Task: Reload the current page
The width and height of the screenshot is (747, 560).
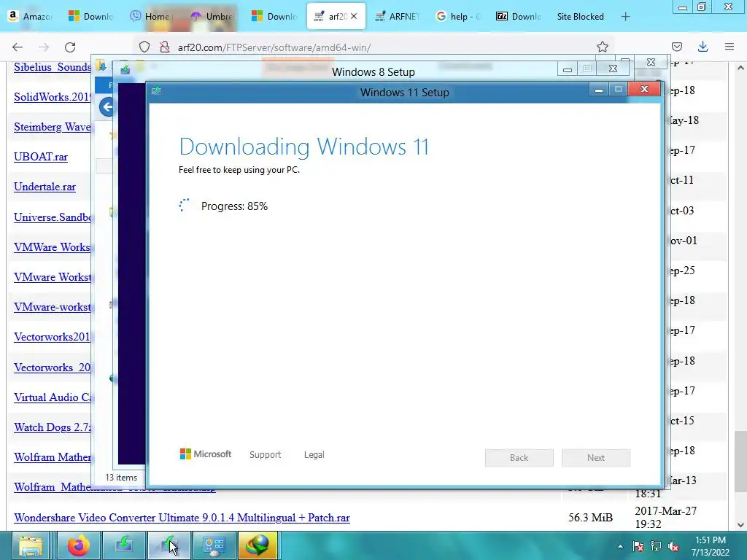Action: (x=70, y=47)
